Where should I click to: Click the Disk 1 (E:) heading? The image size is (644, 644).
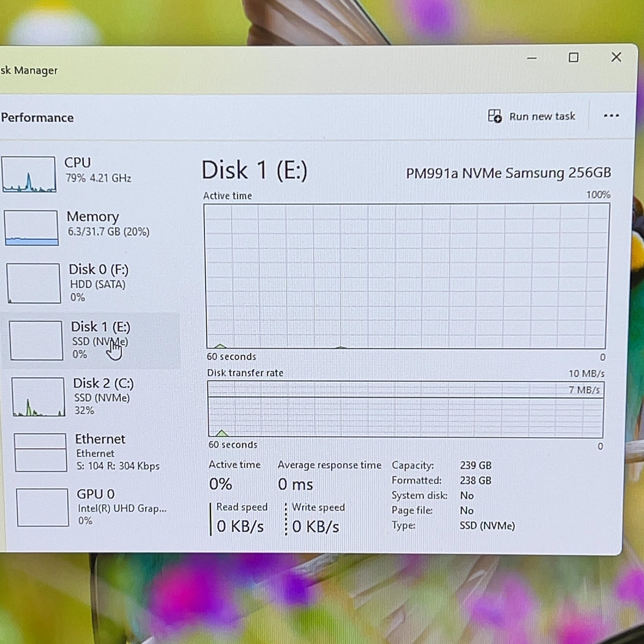(x=254, y=171)
